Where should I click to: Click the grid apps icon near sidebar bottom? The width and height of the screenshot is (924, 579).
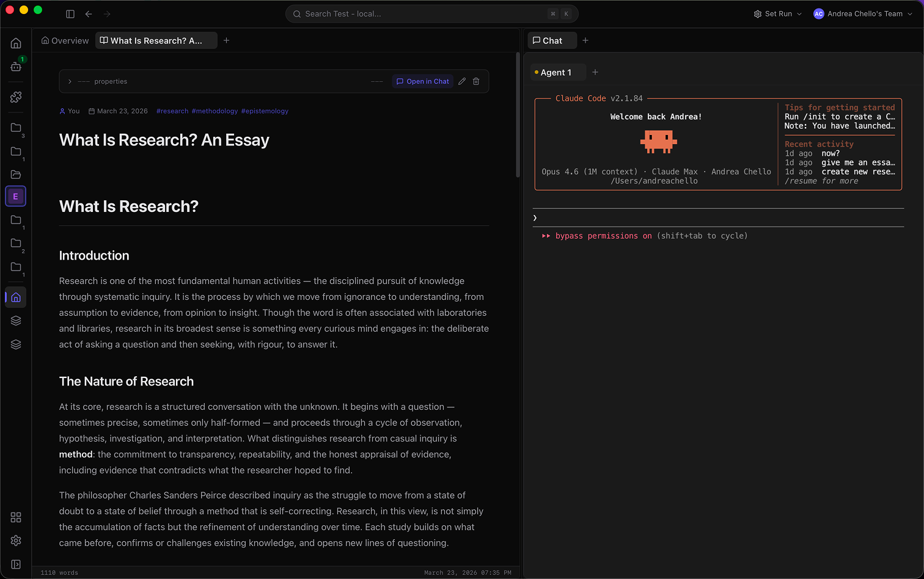tap(15, 517)
